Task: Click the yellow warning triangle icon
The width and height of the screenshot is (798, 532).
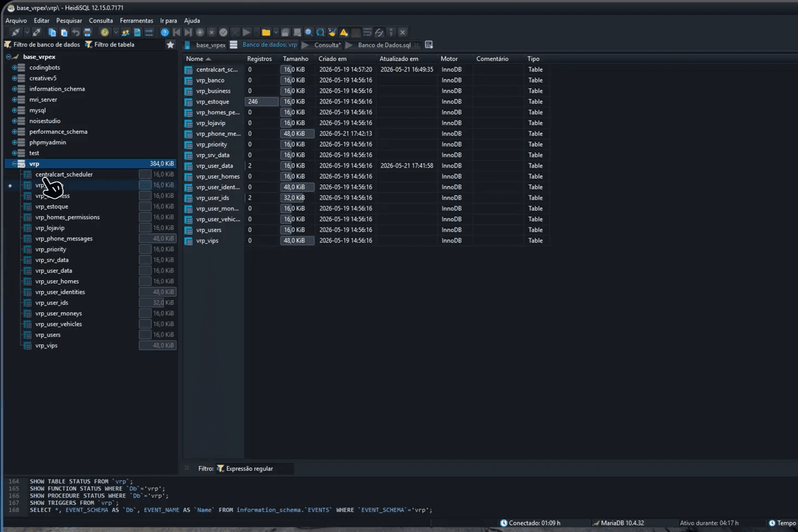Action: click(344, 32)
